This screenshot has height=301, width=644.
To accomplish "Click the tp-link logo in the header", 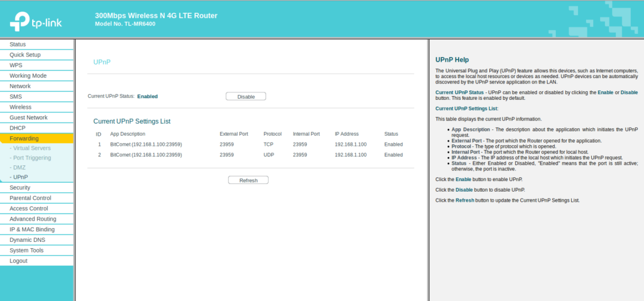I will 36,21.
